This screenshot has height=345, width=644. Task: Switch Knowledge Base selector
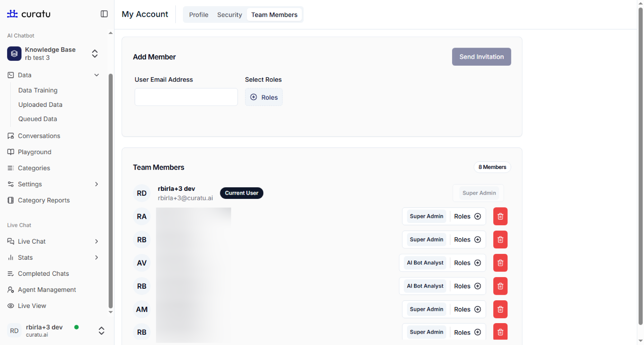tap(95, 53)
